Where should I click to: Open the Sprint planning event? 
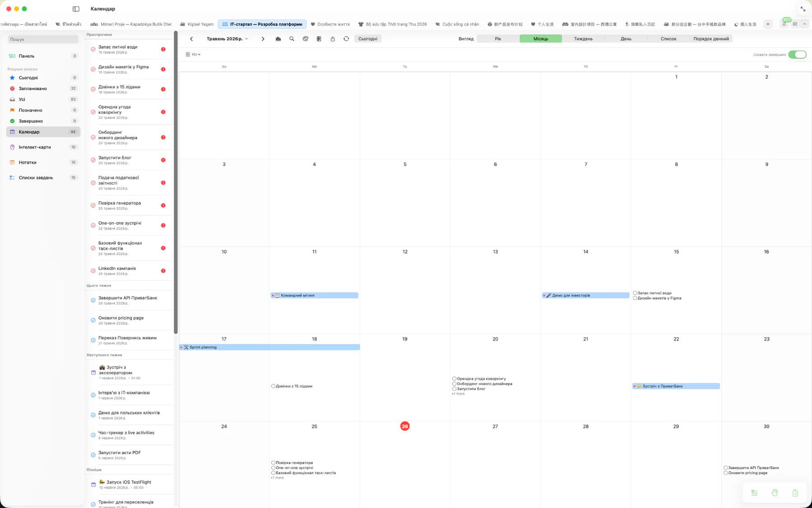[270, 347]
